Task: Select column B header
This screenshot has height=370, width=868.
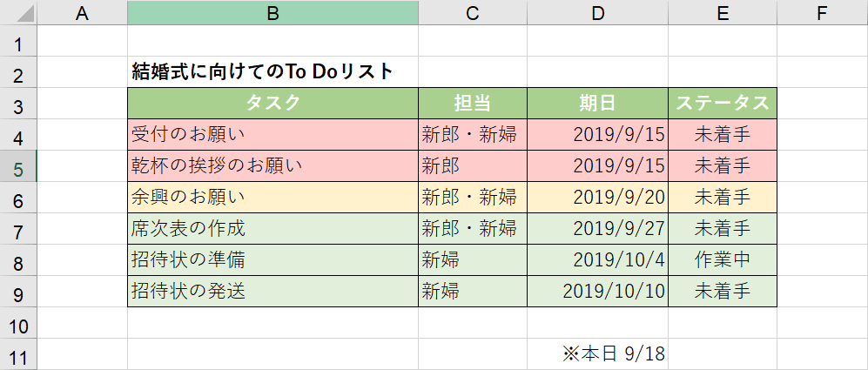Action: pos(273,13)
